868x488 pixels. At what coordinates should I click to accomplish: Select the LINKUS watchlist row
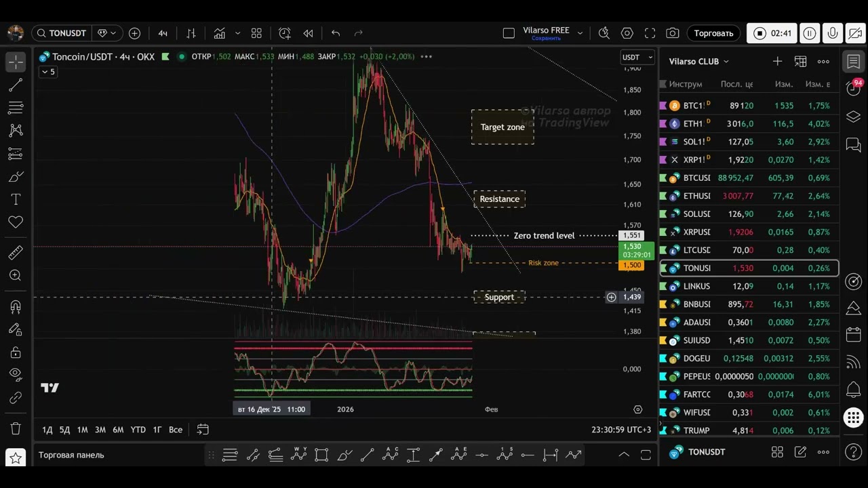tap(749, 286)
